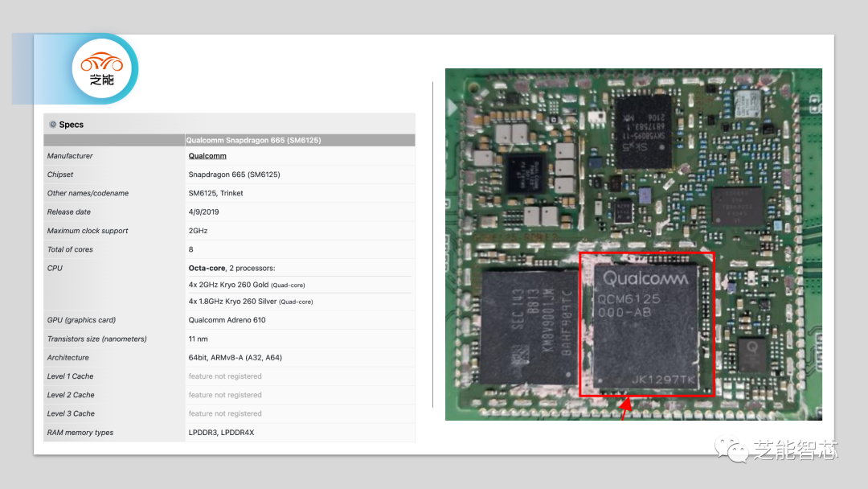Screen dimensions: 868x489
Task: Click the 'Level 3 Cache' label
Action: click(71, 413)
